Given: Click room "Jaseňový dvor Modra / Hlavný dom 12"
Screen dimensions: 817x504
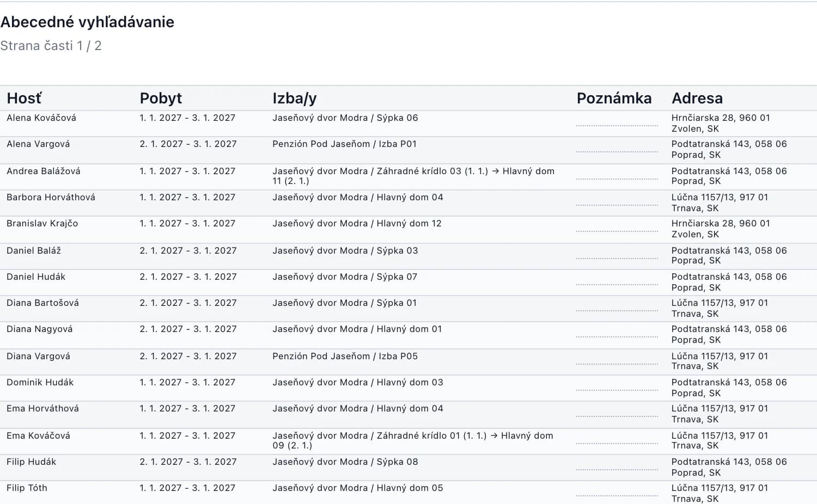Looking at the screenshot, I should tap(357, 223).
